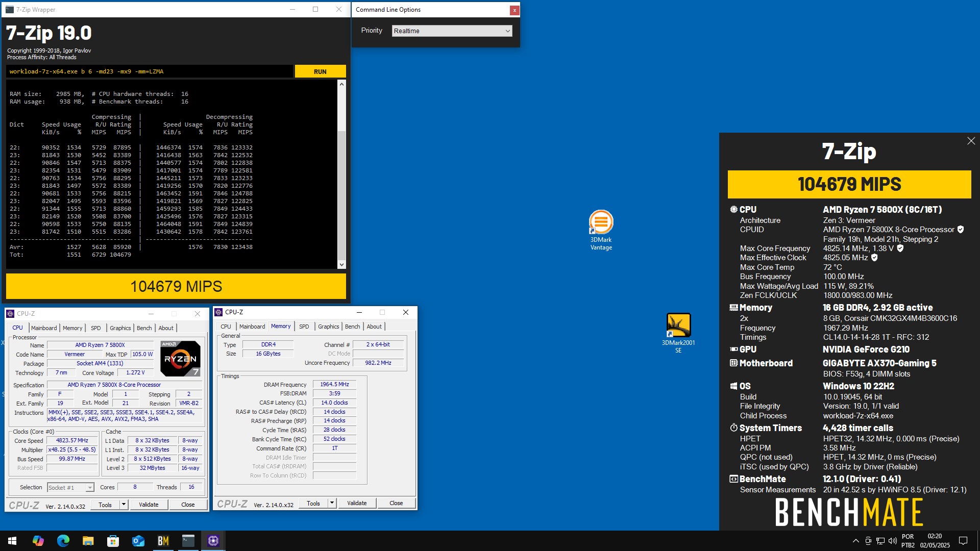Open Socket #1 selection dropdown
The image size is (980, 551).
[x=70, y=488]
